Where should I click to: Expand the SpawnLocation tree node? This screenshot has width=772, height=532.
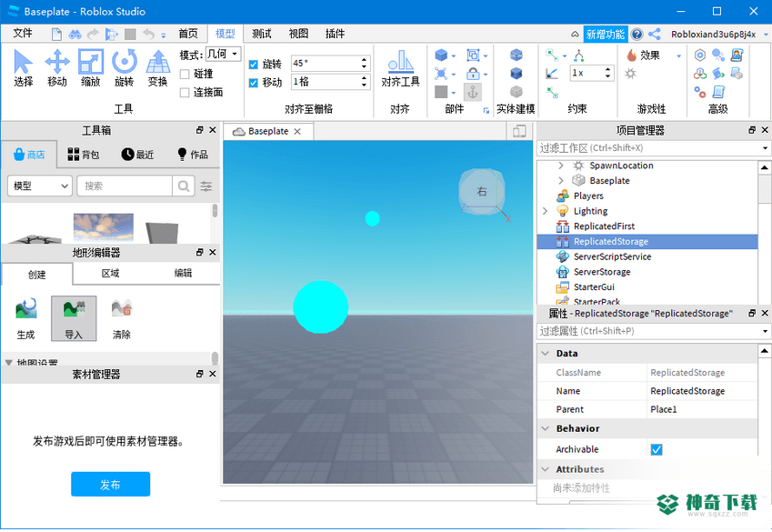click(561, 166)
